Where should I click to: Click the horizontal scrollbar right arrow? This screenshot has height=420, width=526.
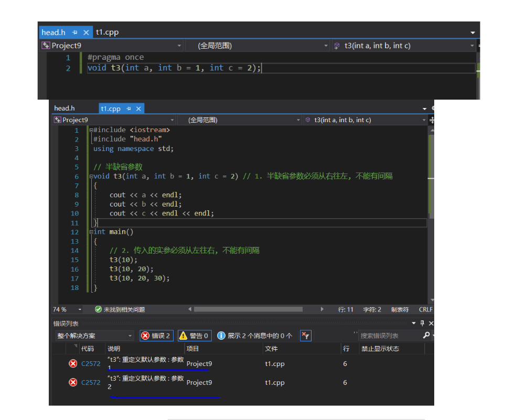tap(321, 309)
